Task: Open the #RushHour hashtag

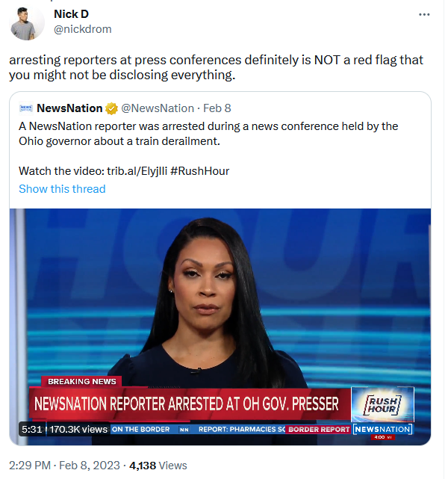Action: pos(199,171)
